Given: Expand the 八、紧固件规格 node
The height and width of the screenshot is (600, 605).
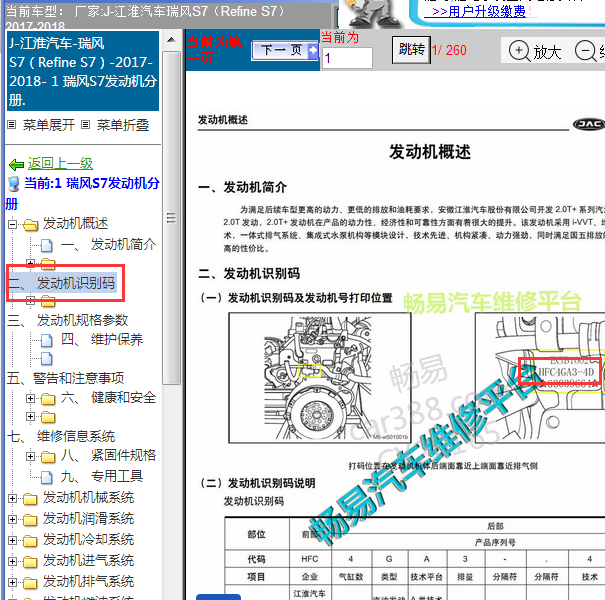Looking at the screenshot, I should click(x=30, y=456).
